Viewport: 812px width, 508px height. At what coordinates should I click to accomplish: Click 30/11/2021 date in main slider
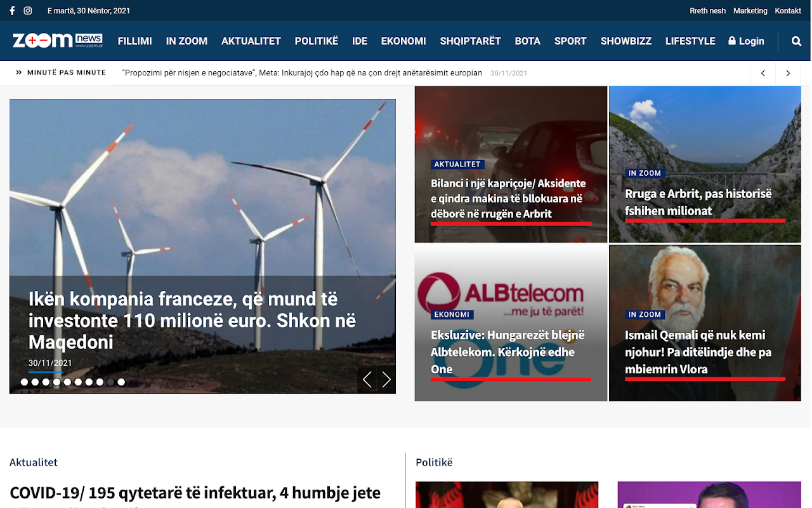click(50, 363)
